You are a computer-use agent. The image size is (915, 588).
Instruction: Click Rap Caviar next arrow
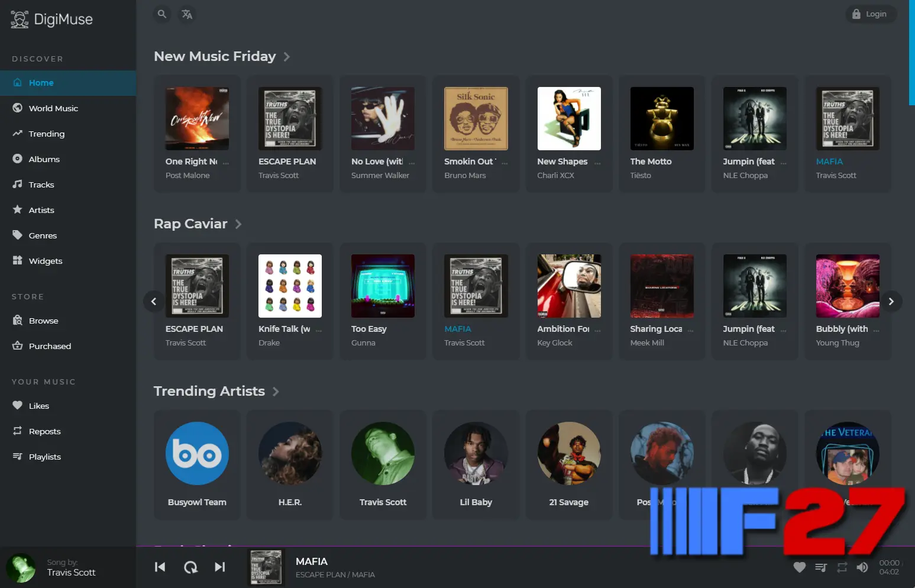pyautogui.click(x=891, y=302)
